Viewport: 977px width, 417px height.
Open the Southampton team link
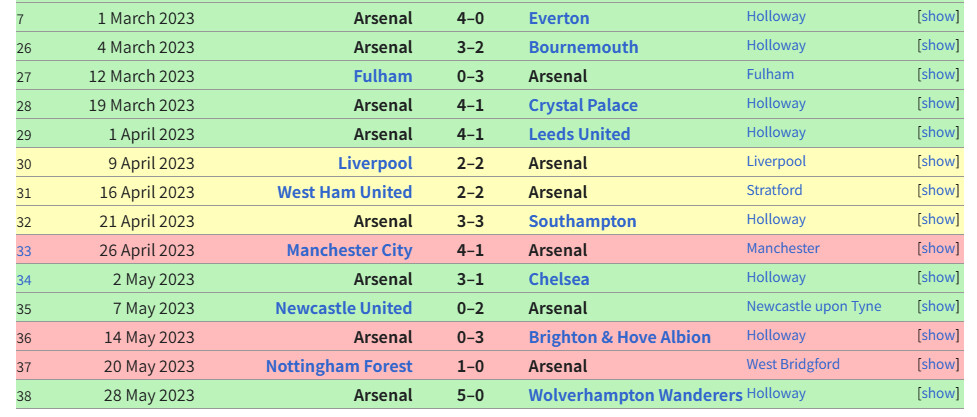[x=582, y=221]
